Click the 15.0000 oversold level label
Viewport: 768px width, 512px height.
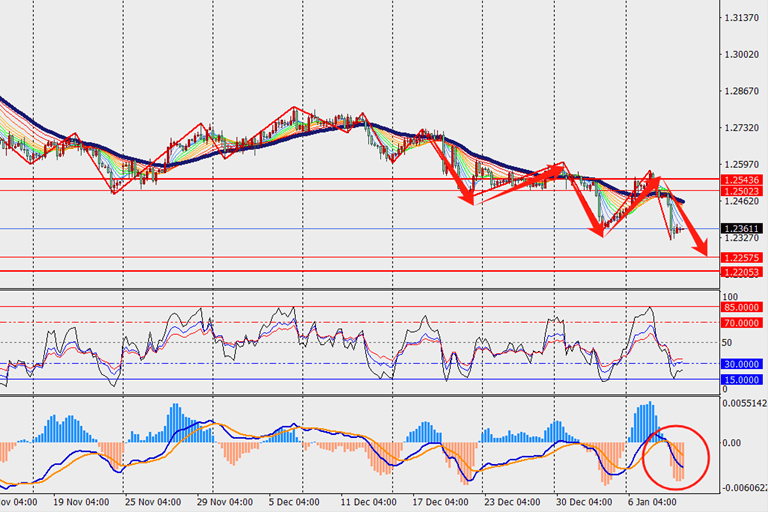pyautogui.click(x=742, y=380)
